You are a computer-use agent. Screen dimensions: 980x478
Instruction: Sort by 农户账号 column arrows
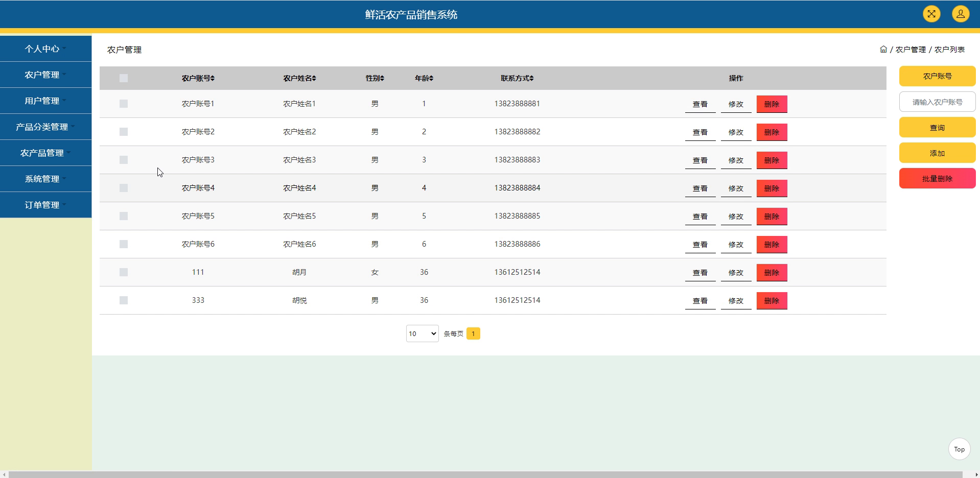click(x=213, y=78)
